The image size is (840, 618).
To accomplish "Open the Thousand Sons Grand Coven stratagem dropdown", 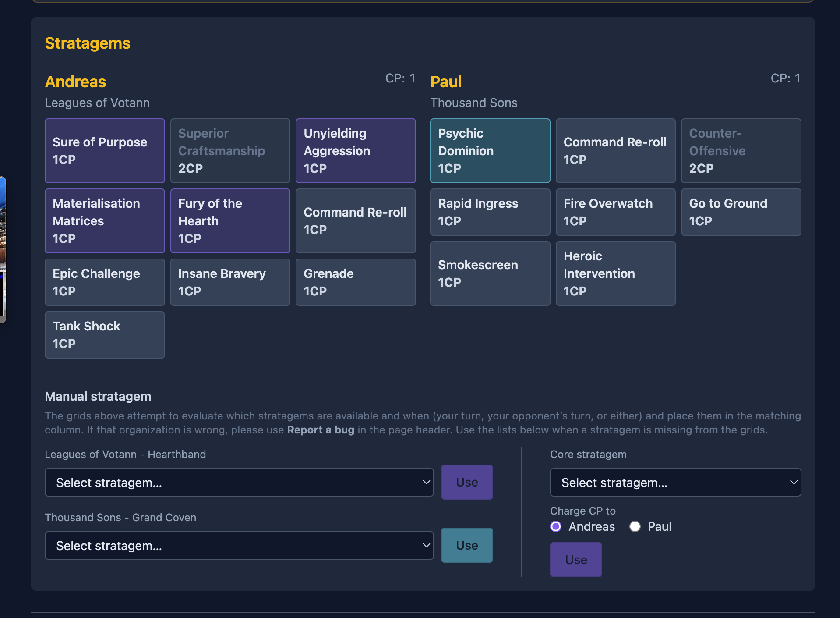I will 239,545.
